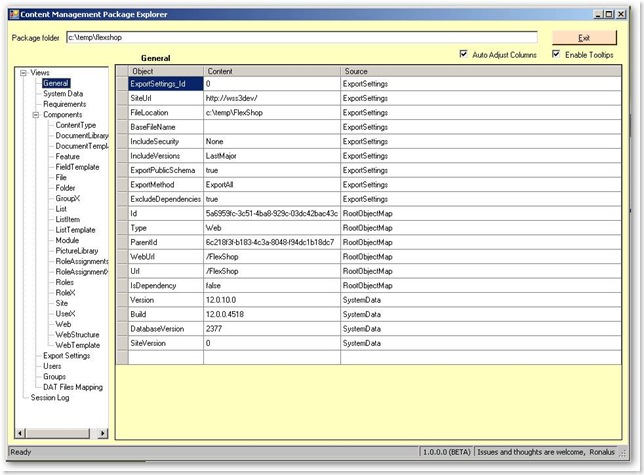
Task: Select GroupX component
Action: (x=68, y=198)
